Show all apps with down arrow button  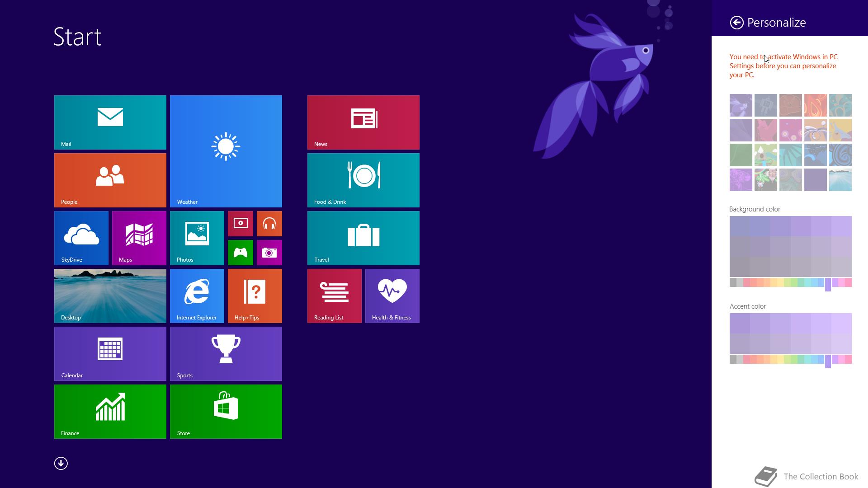[61, 463]
